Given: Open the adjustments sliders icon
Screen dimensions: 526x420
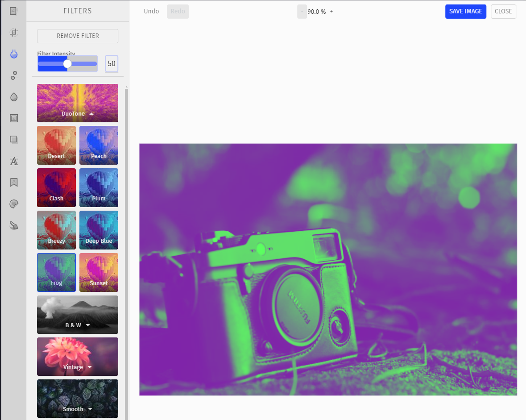Looking at the screenshot, I should (x=14, y=75).
